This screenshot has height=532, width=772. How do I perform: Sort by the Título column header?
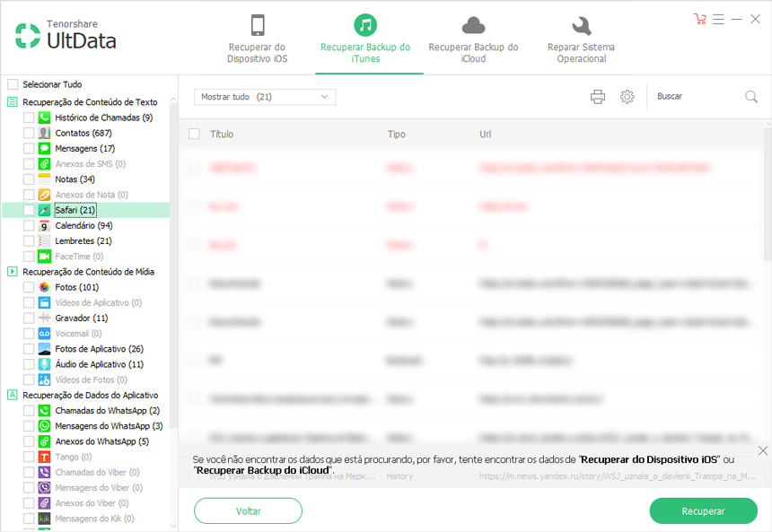(x=222, y=135)
